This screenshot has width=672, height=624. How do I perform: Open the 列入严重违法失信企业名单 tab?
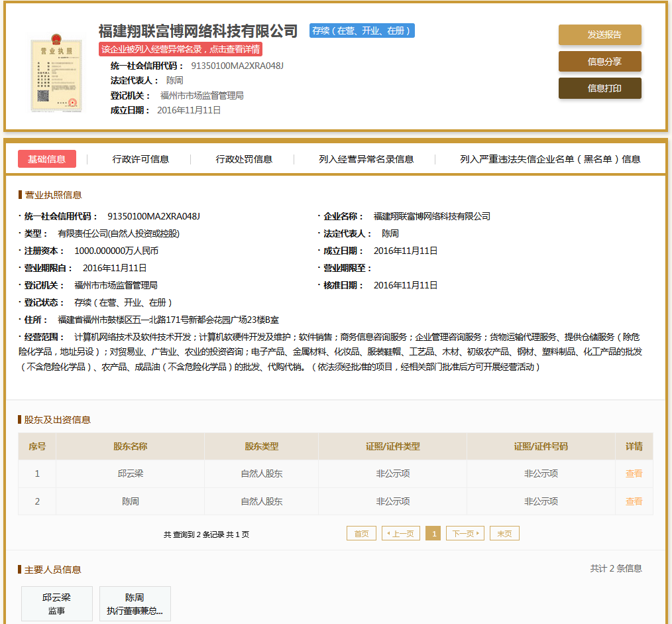550,159
